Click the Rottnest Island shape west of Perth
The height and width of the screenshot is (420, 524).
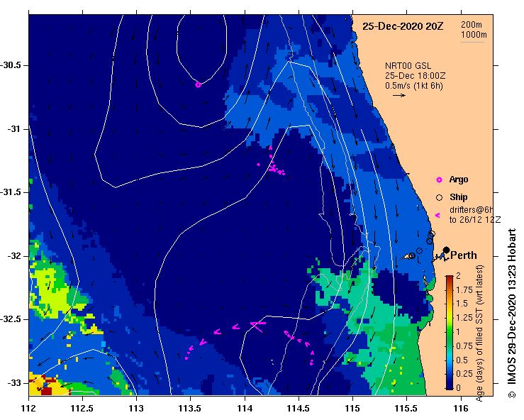click(408, 257)
